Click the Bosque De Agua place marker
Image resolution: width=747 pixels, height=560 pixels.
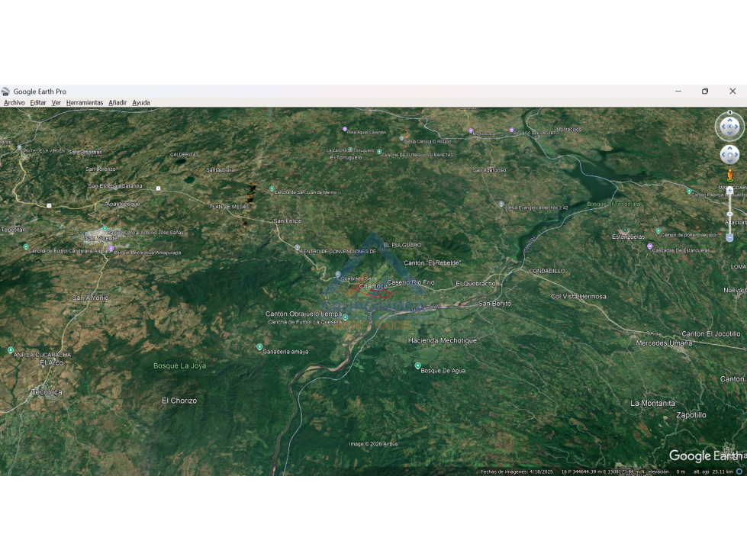coord(417,365)
